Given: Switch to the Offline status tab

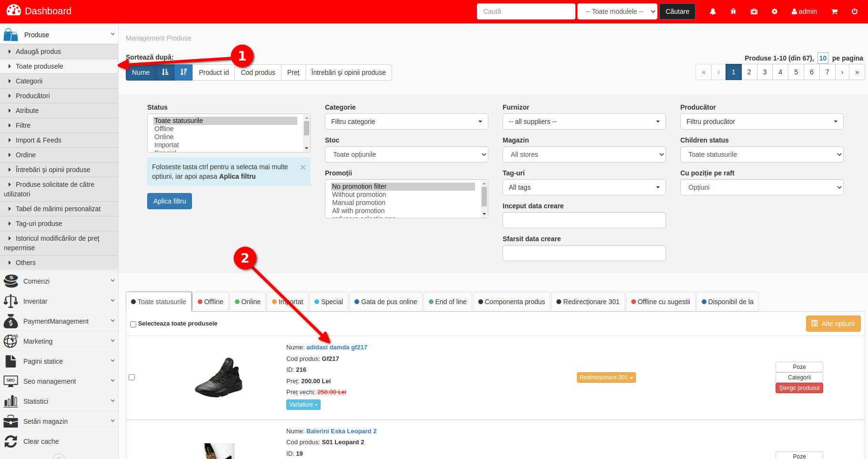Looking at the screenshot, I should pyautogui.click(x=211, y=302).
